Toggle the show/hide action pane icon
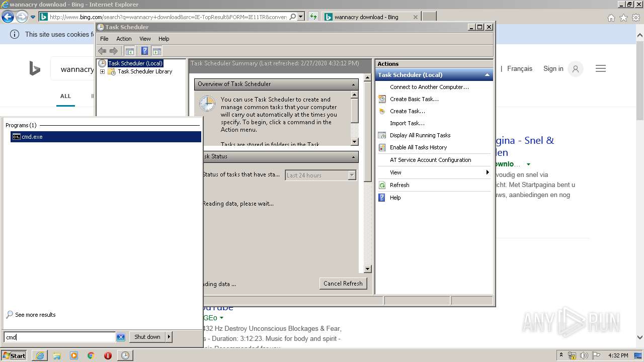The height and width of the screenshot is (362, 644). tap(156, 51)
